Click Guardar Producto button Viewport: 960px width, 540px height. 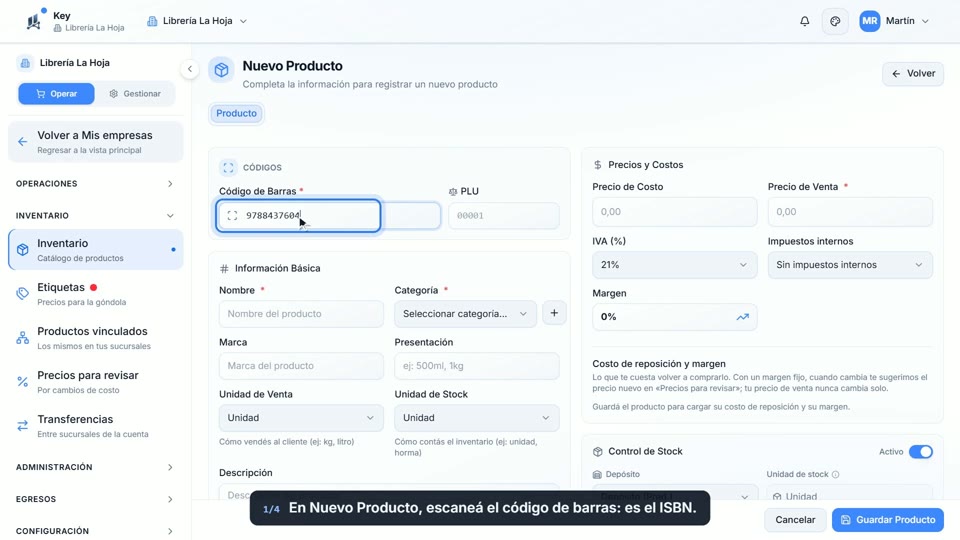(x=888, y=520)
